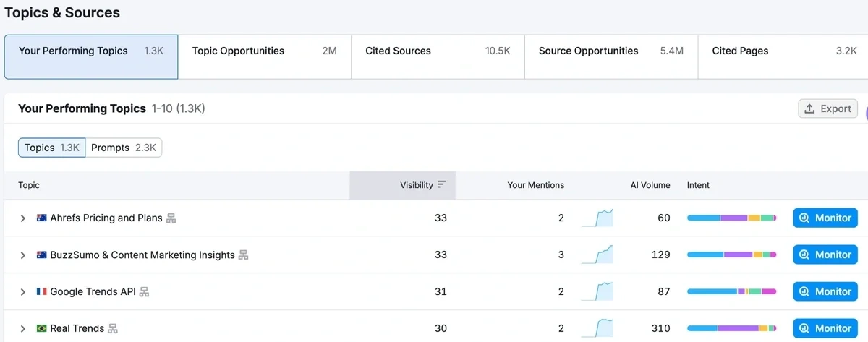
Task: Click mentions trend sparkline for Google Trends API
Action: (597, 291)
